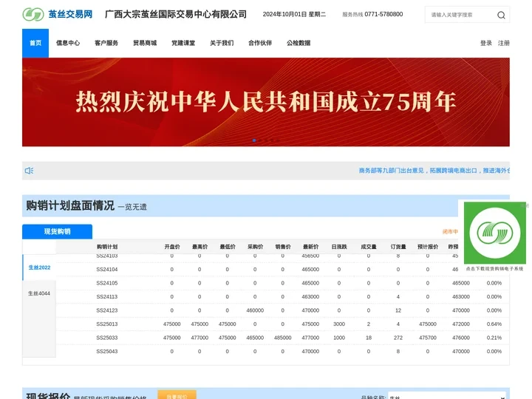Viewport: 532px width, 399px height.
Task: Open the 合作伙伴 menu
Action: click(260, 43)
